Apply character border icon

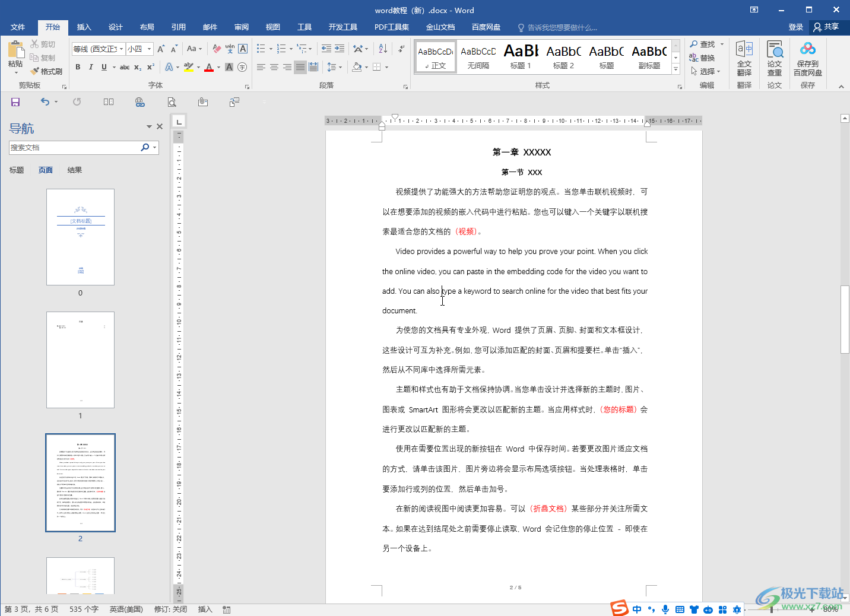point(243,49)
